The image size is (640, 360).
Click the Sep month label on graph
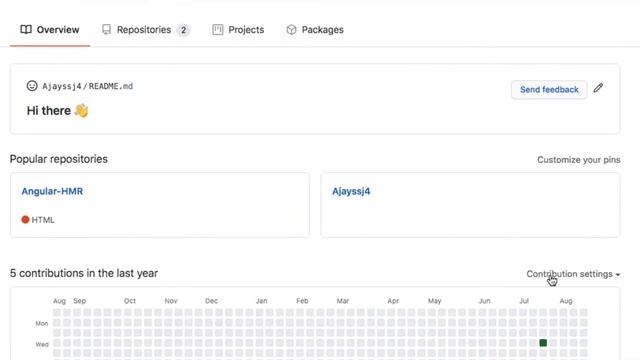[80, 301]
